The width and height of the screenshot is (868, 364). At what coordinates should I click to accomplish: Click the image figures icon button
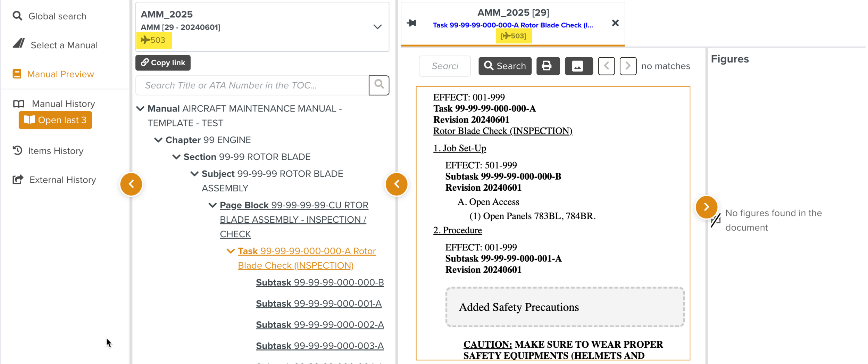pos(578,66)
